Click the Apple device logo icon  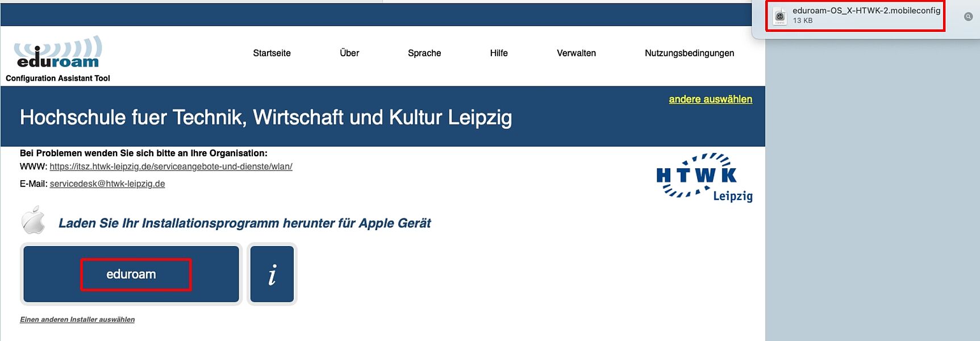coord(34,220)
